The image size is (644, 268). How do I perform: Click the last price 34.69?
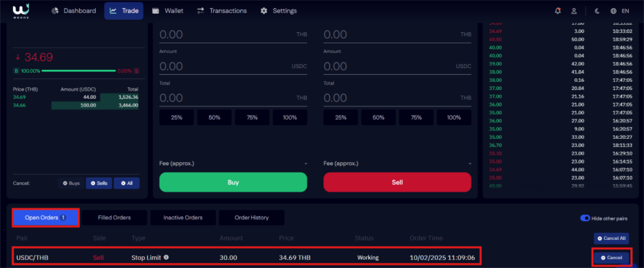tap(39, 58)
